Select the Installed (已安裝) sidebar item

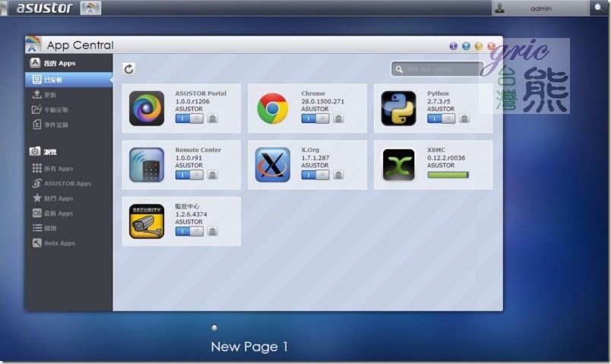click(69, 80)
